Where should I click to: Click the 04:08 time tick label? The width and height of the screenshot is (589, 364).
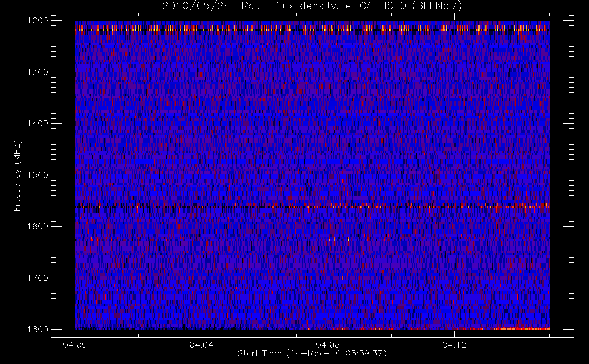(x=328, y=345)
